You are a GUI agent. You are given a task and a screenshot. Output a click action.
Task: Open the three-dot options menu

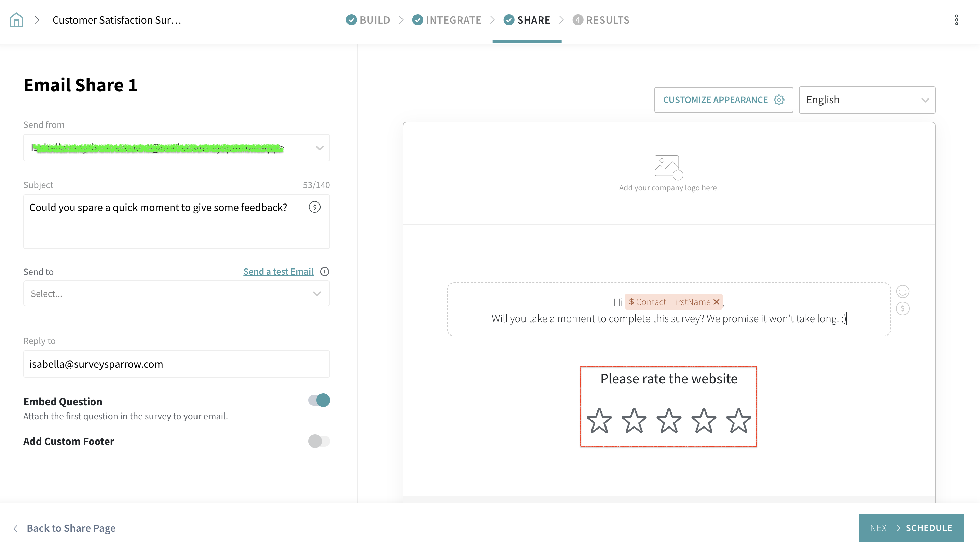(956, 20)
